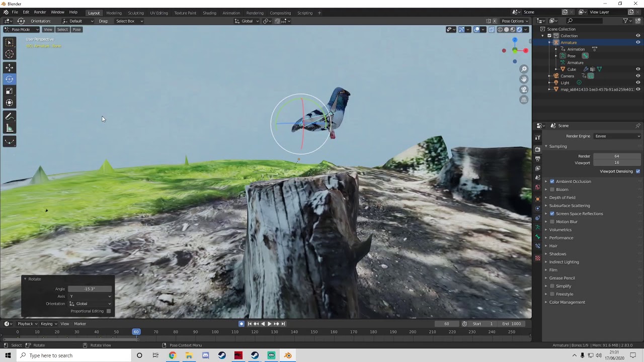Open the Pose Options dropdown
The height and width of the screenshot is (362, 644).
[515, 21]
